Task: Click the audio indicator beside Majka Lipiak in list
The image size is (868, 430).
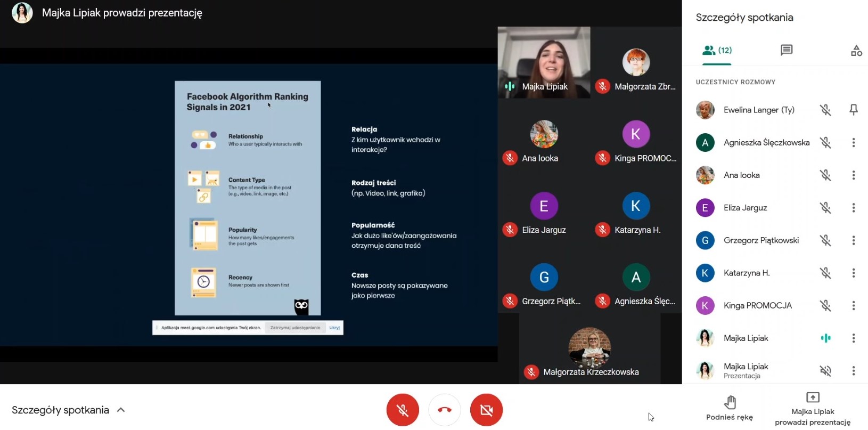Action: pyautogui.click(x=825, y=338)
